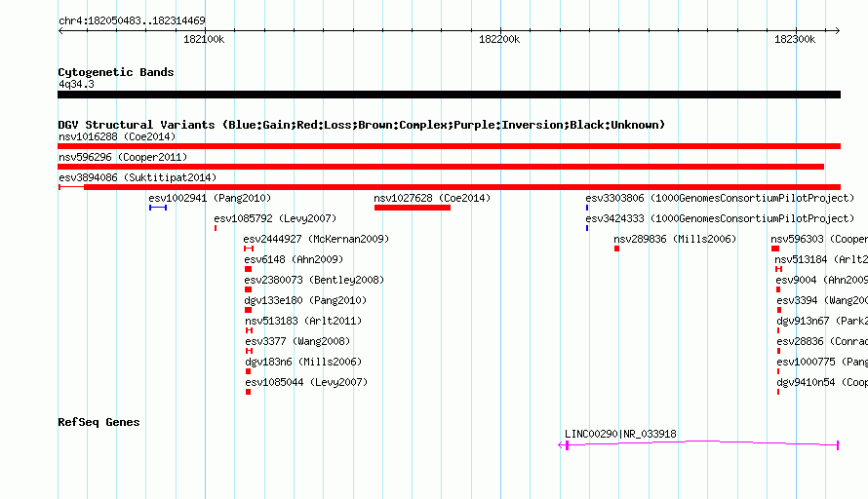Click the LINC00290 magenta gene line
This screenshot has height=499, width=868.
[x=698, y=443]
